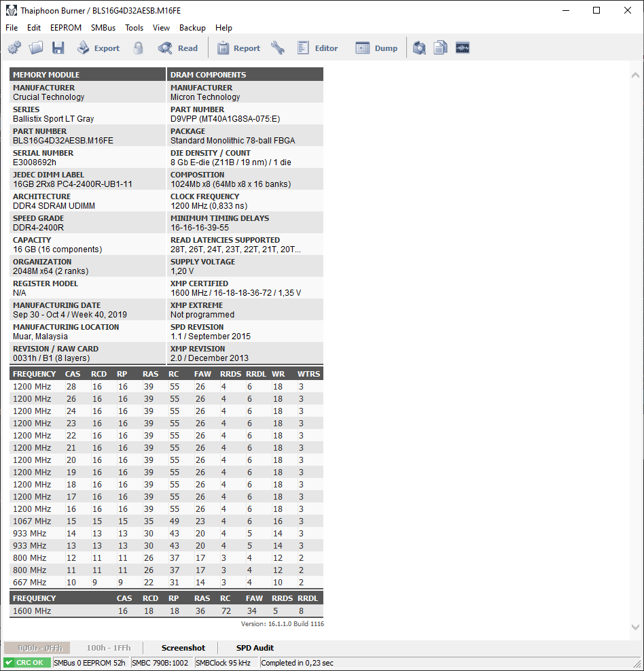
Task: Click the Read SPD button
Action: pos(177,48)
